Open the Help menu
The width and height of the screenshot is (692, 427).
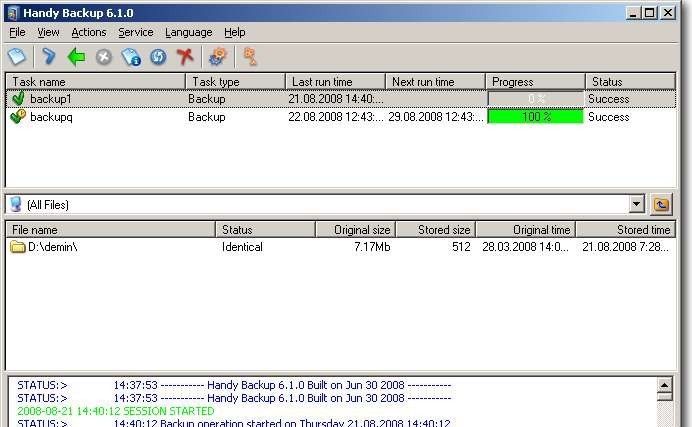point(234,32)
